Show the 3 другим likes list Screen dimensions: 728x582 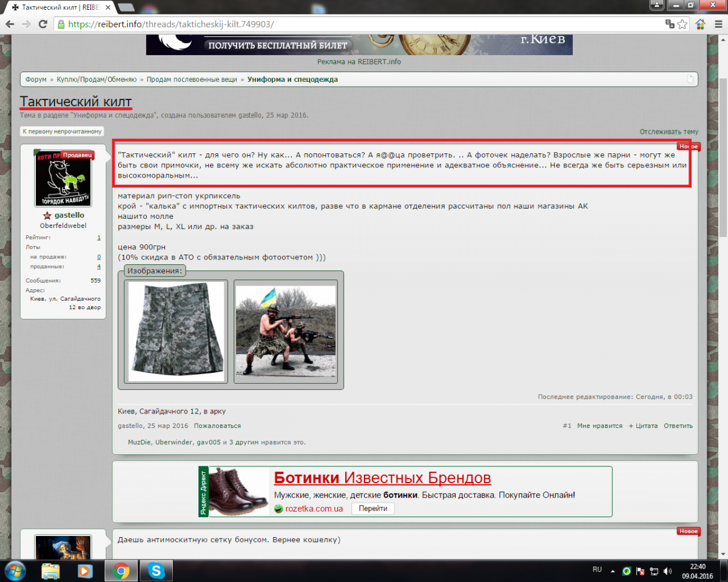point(245,443)
